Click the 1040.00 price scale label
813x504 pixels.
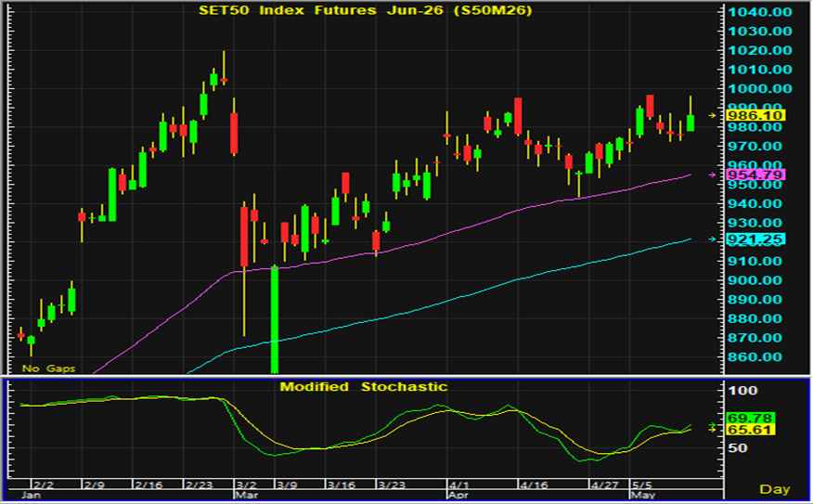pos(760,12)
